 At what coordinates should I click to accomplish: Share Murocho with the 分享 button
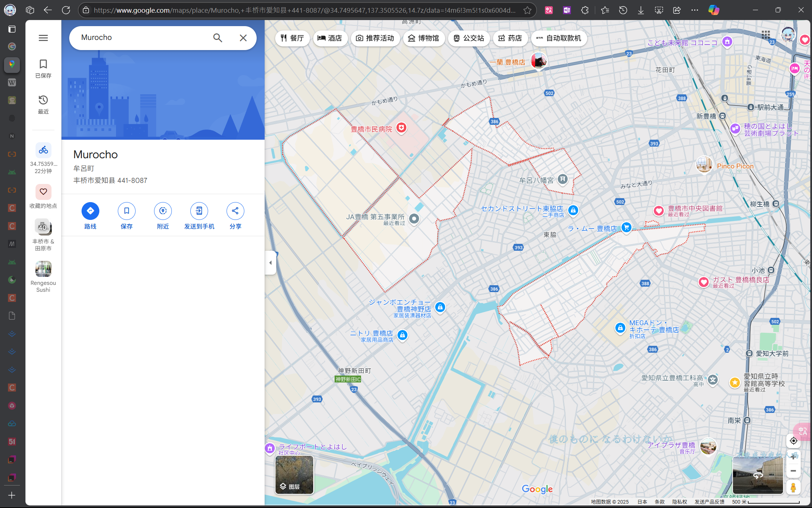(235, 216)
